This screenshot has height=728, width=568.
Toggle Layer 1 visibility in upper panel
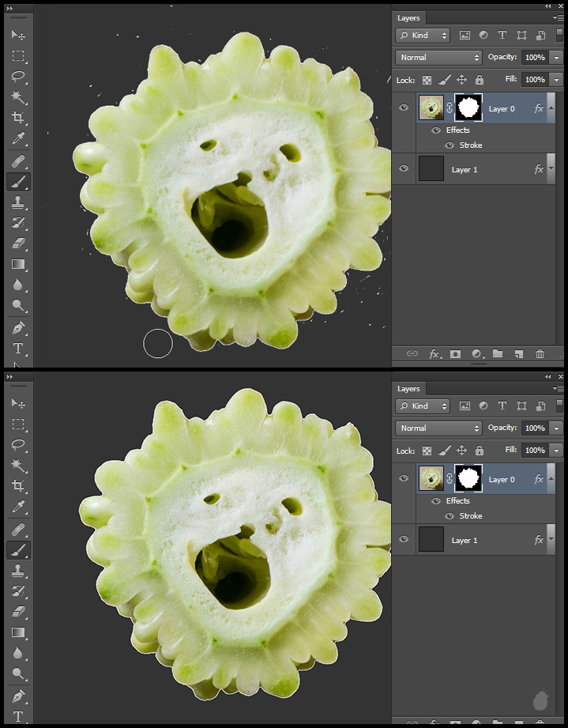point(404,169)
